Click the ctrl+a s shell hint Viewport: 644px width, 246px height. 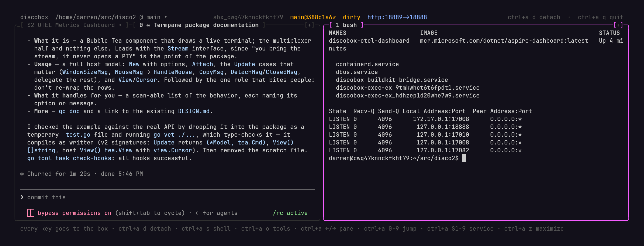coord(206,229)
